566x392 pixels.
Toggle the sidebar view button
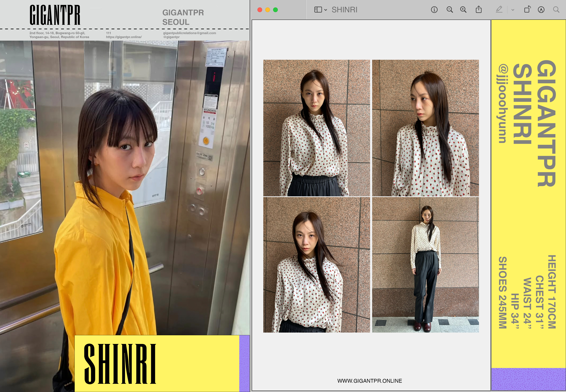pyautogui.click(x=318, y=10)
